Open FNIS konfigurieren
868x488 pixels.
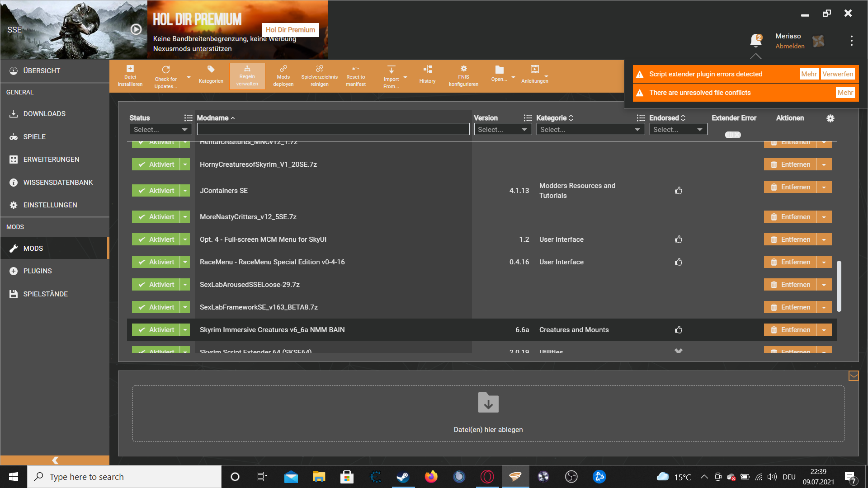point(463,76)
